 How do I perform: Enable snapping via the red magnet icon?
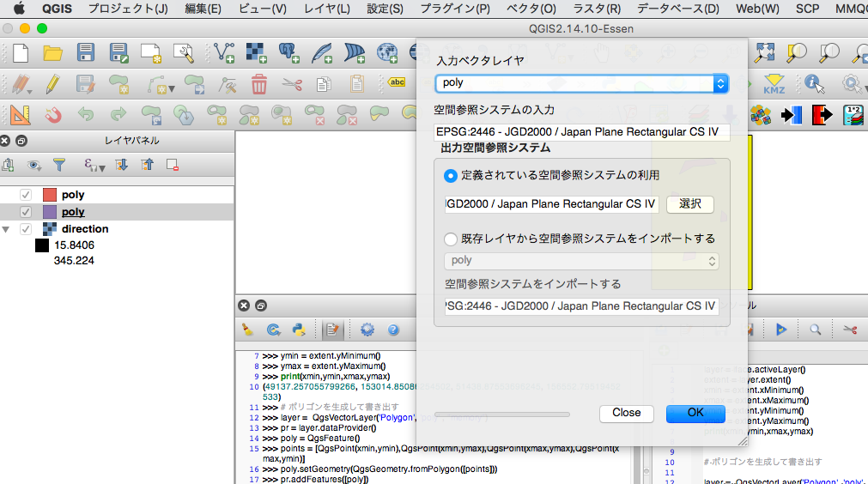[53, 115]
